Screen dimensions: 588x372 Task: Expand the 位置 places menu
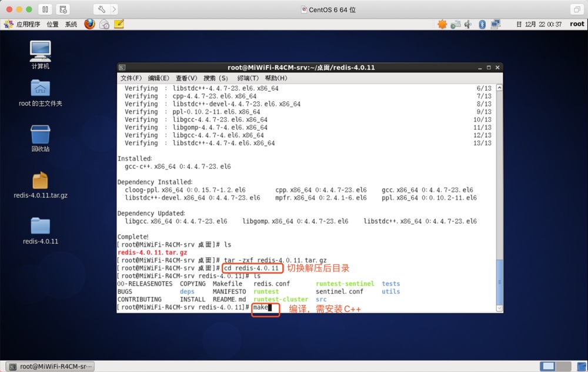click(x=52, y=24)
